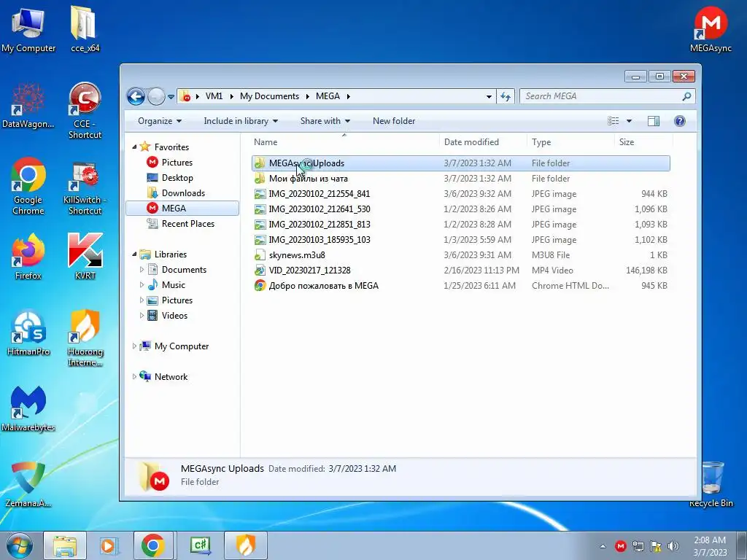Select the skynews.m3u8 file

coord(461,254)
